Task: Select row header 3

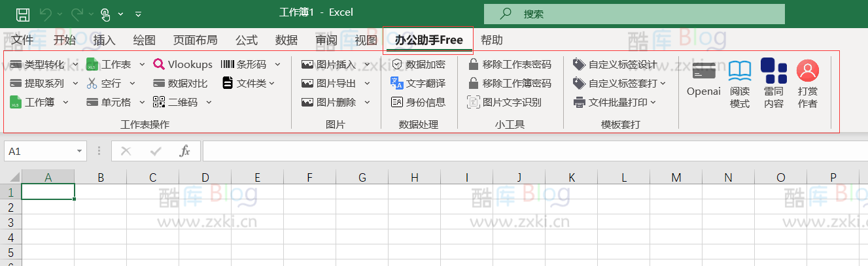Action: [x=10, y=222]
